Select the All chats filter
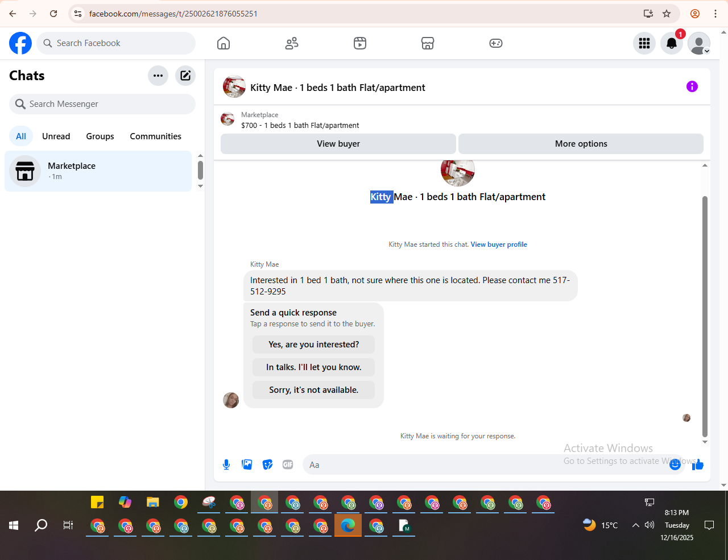The image size is (728, 560). [21, 136]
